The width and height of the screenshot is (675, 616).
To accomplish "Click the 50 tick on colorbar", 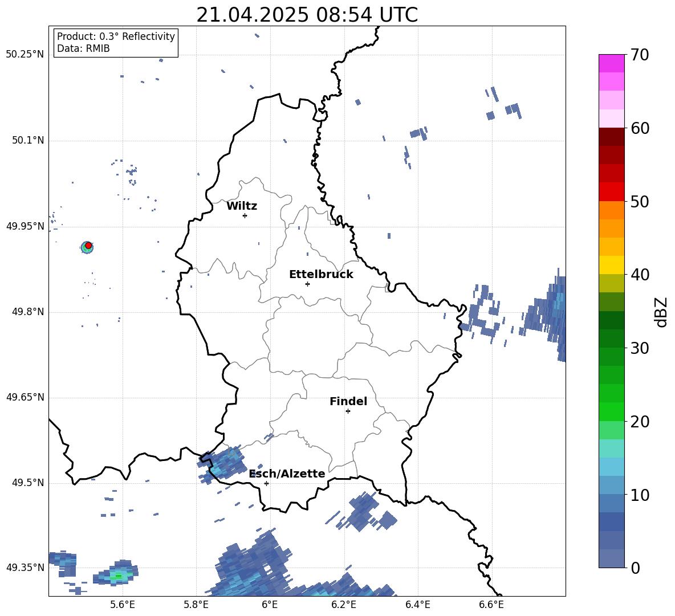I will coord(640,202).
